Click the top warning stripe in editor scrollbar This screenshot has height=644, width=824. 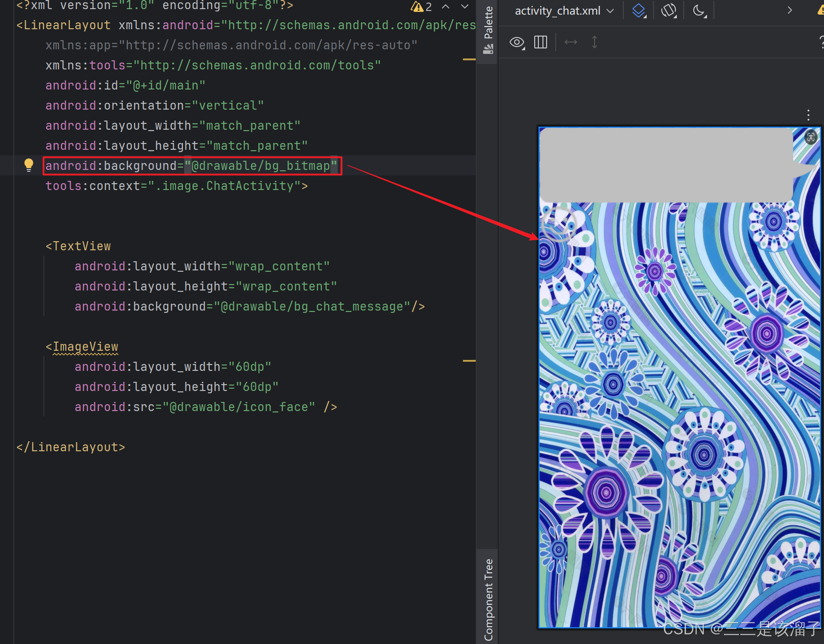click(469, 59)
